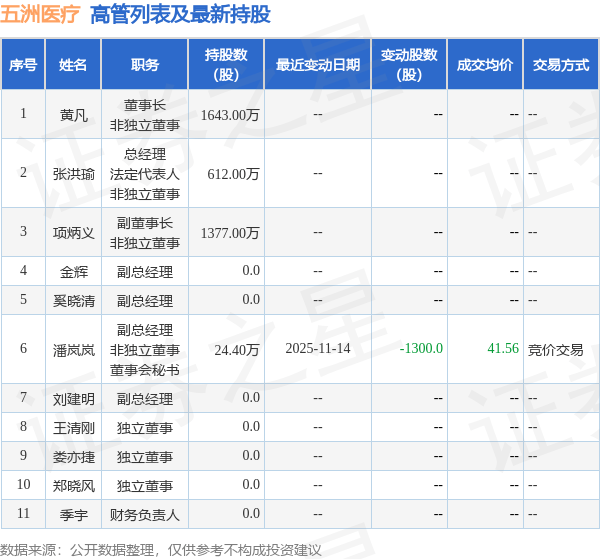Select the 成交均价 column header
600x559 pixels.
[x=485, y=65]
